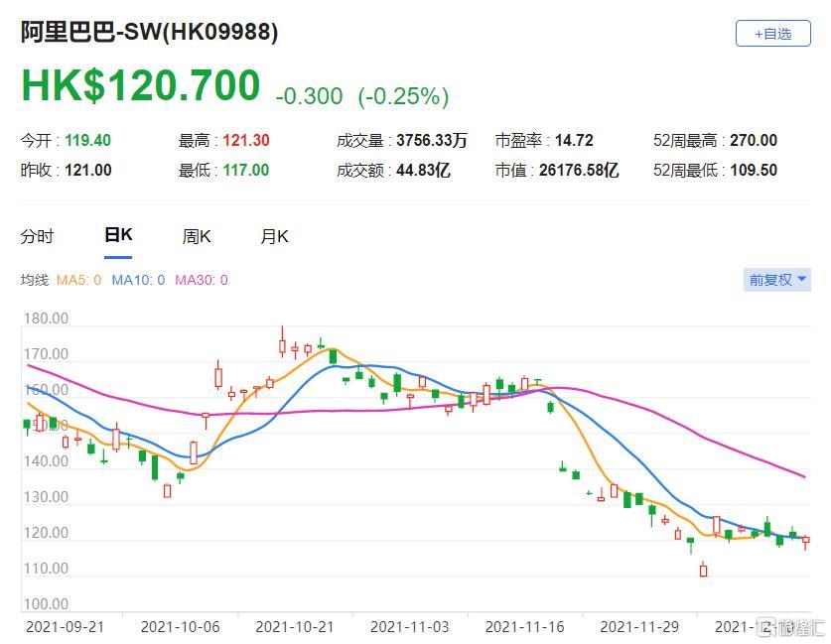Click the price change -0.300 (-0.25%)
Viewport: 831px width, 644px height.
(362, 96)
